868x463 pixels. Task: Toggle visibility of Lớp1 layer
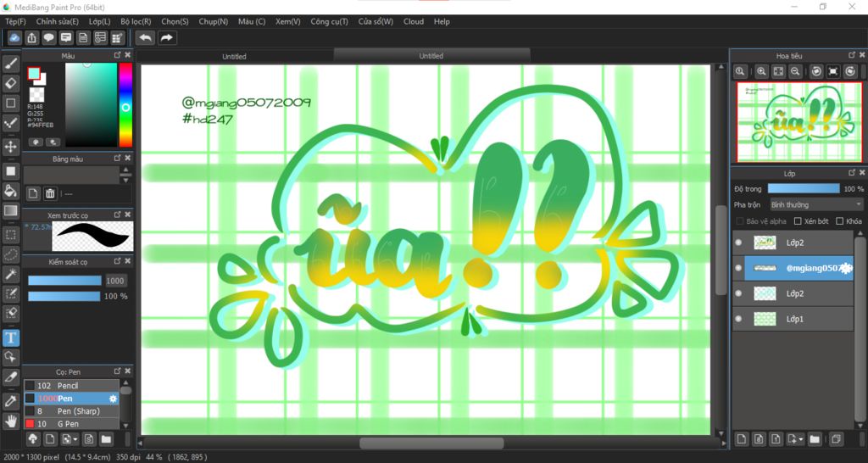(738, 319)
